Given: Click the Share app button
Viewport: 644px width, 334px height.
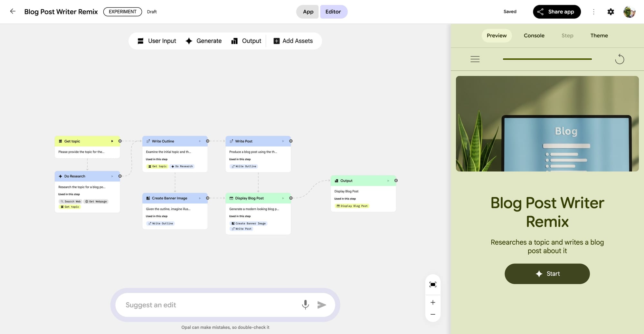Looking at the screenshot, I should 556,12.
